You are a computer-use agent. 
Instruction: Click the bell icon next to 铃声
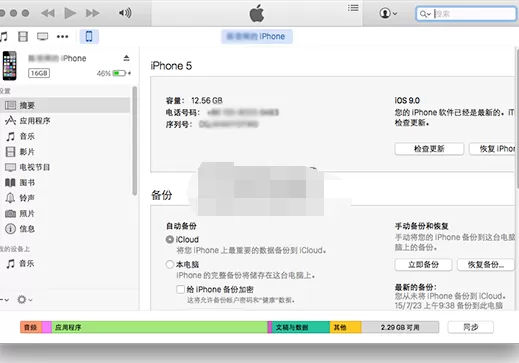[10, 198]
